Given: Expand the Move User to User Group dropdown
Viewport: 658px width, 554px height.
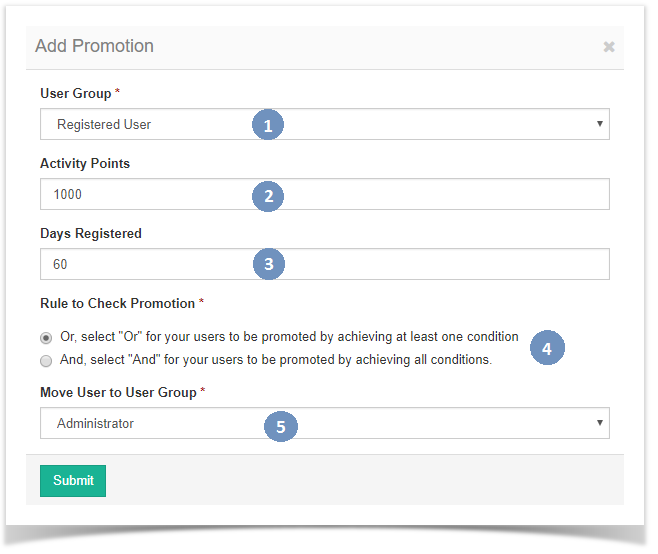Looking at the screenshot, I should click(x=325, y=423).
